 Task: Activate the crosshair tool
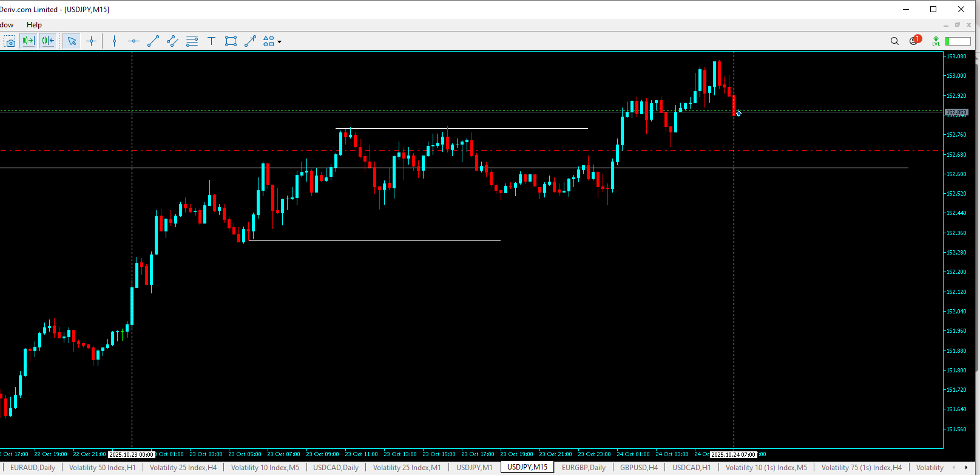click(92, 41)
